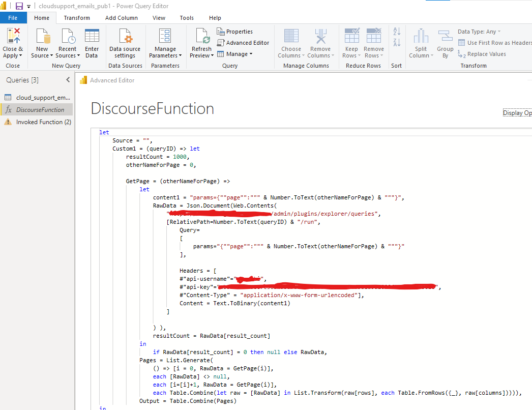This screenshot has height=410, width=532.
Task: Switch to the Home tab
Action: [41, 18]
